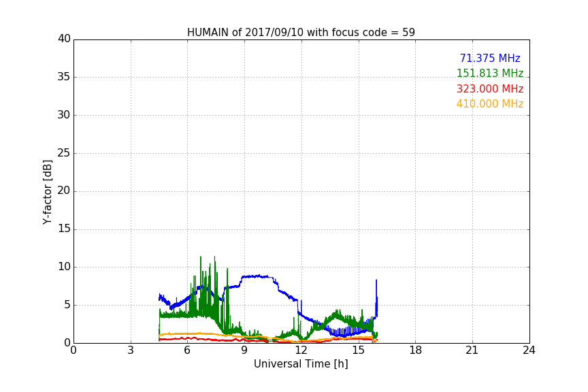588x392 pixels.
Task: Click the x-axis tick label 18
Action: pyautogui.click(x=416, y=350)
